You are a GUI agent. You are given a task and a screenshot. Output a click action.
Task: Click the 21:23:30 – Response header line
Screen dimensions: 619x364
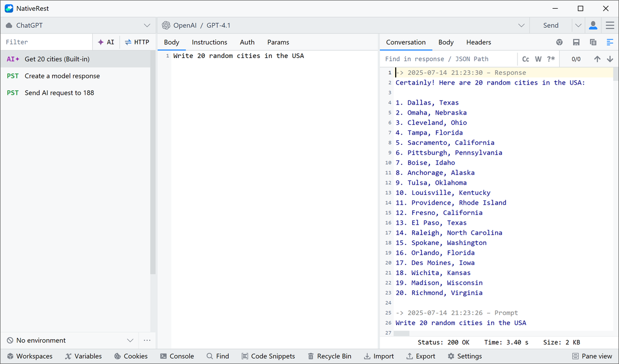tap(461, 73)
